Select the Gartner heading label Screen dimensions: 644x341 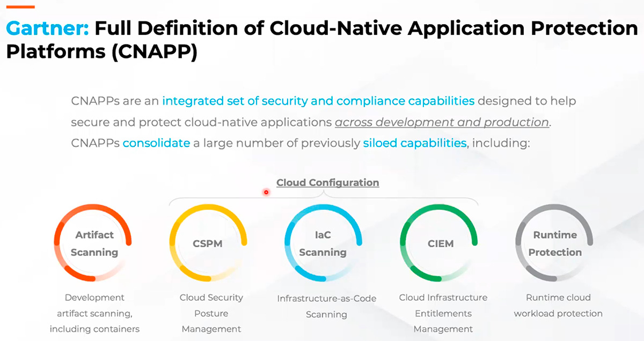46,28
